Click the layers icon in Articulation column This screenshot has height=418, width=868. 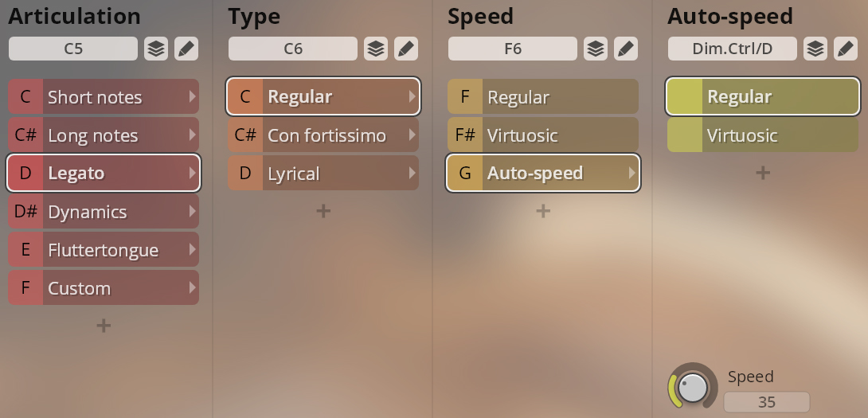point(156,49)
